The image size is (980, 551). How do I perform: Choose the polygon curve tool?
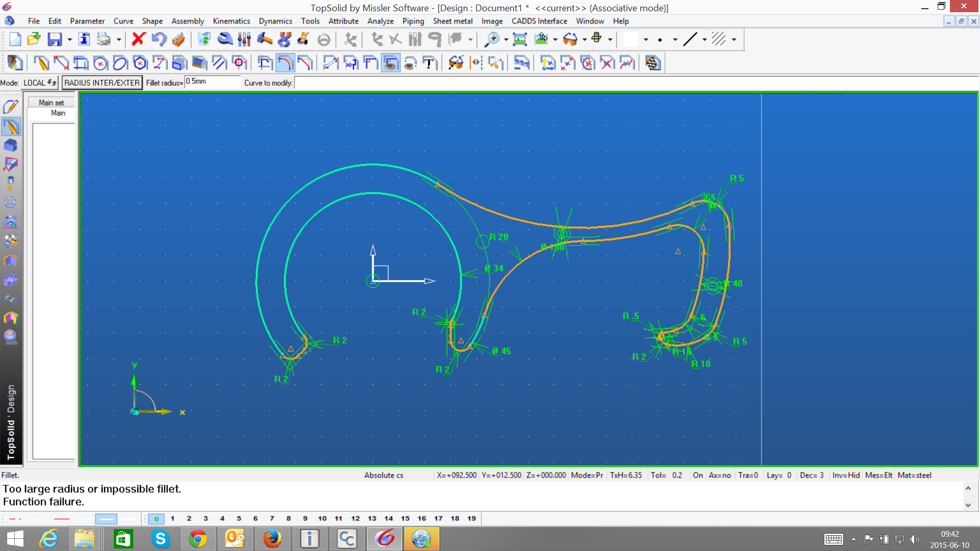[140, 63]
